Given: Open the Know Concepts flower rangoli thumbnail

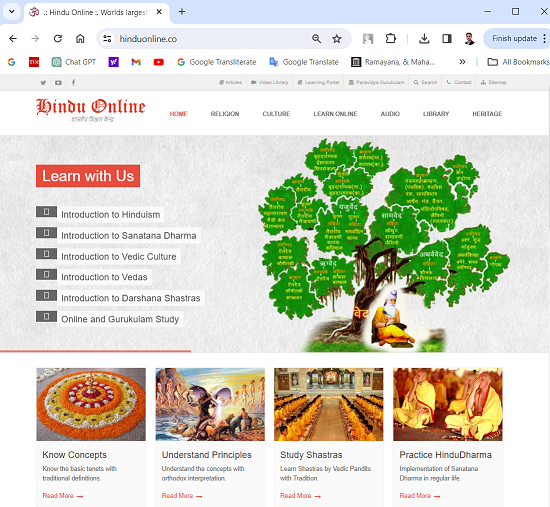Looking at the screenshot, I should [x=91, y=404].
